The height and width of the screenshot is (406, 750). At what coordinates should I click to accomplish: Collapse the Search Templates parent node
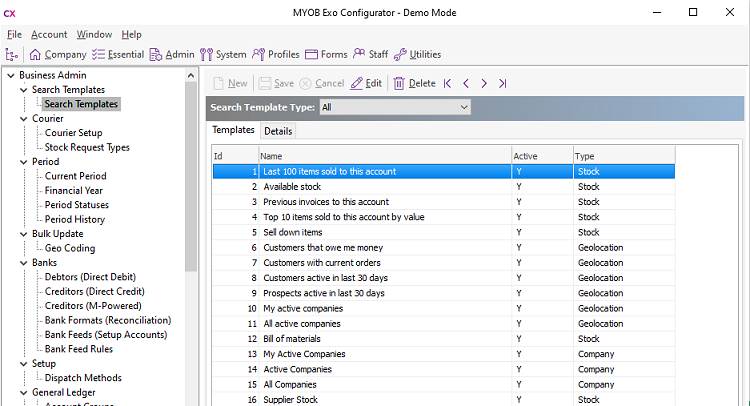tap(23, 90)
